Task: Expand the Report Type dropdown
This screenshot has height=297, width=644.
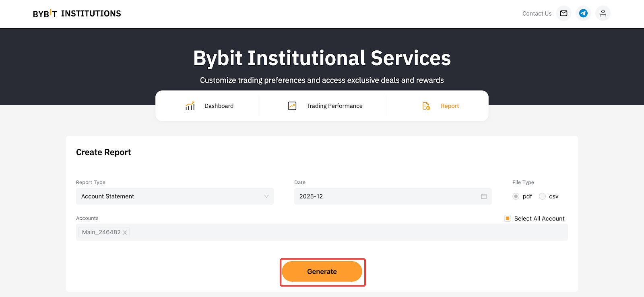Action: (x=175, y=196)
